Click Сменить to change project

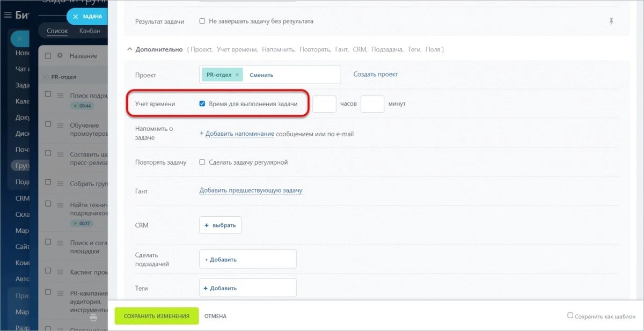[261, 75]
